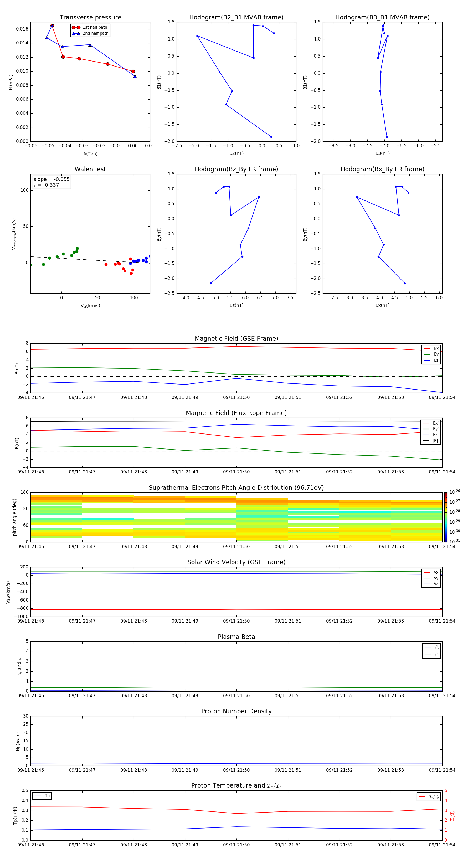Click the 'Proton Temperature and Te/Tp' title
Image resolution: width=473 pixels, height=868 pixels.
pyautogui.click(x=236, y=786)
